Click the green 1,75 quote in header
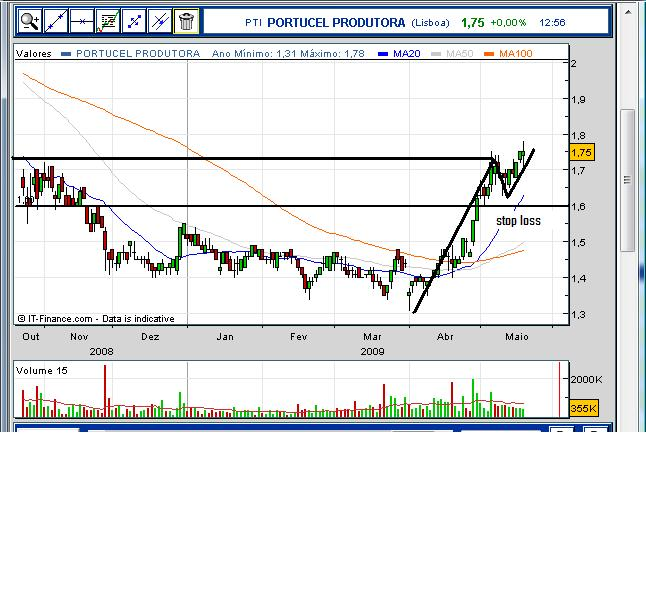The image size is (646, 601). 473,23
